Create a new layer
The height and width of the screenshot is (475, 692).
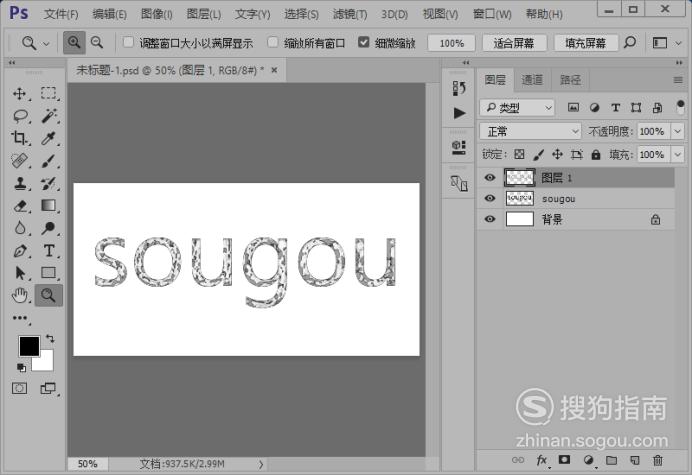[635, 460]
